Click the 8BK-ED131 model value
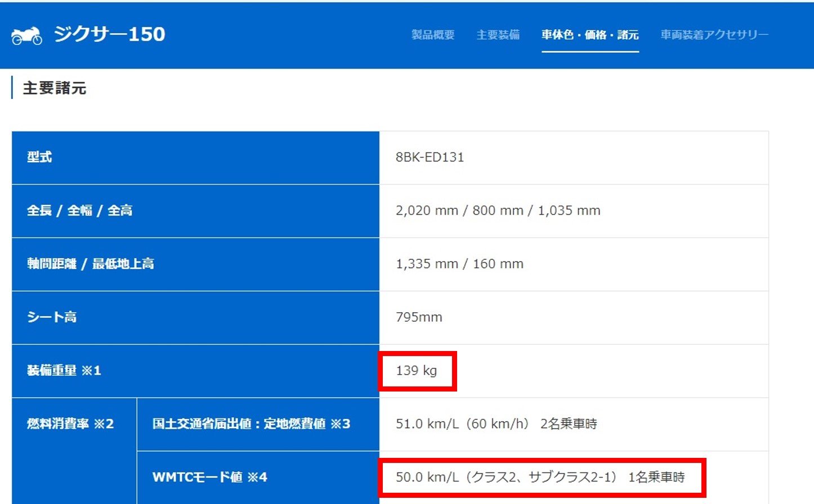 (430, 157)
